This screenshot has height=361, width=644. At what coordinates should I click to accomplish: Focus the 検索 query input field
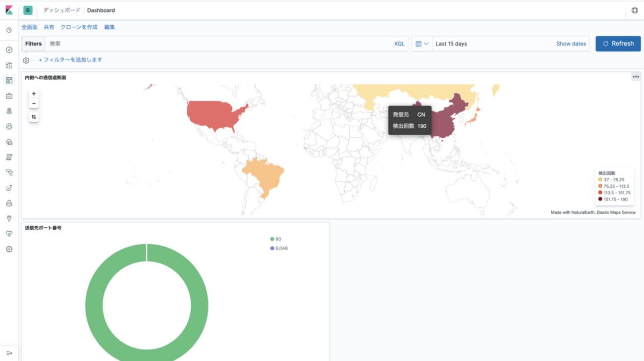pyautogui.click(x=218, y=44)
